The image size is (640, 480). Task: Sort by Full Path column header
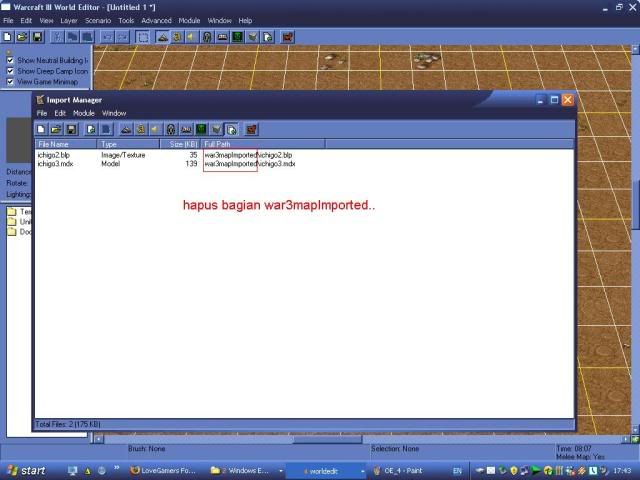(263, 144)
